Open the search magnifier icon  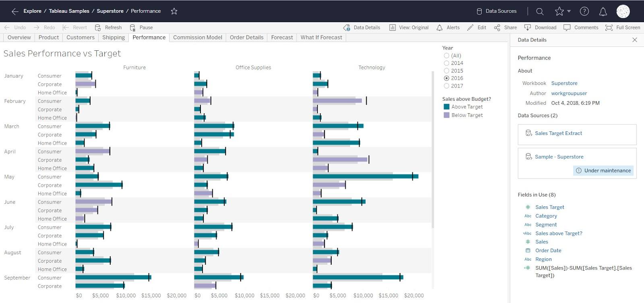(540, 11)
